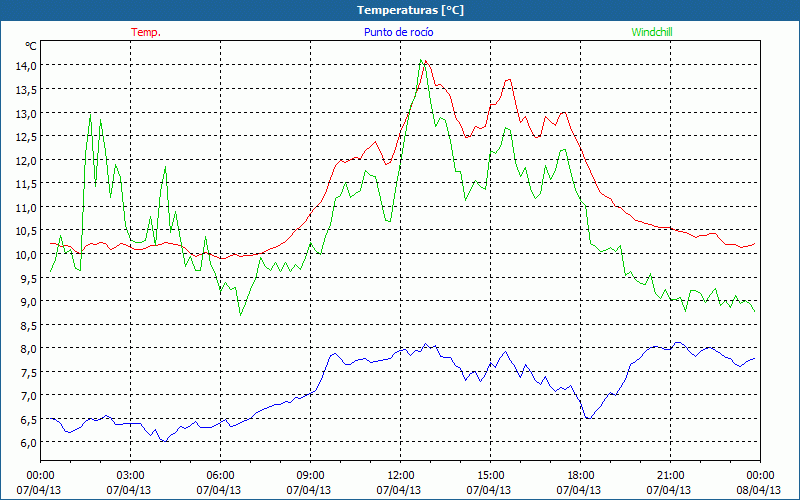Click the Temperaturas [°C] chart title
Image resolution: width=800 pixels, height=500 pixels.
410,10
